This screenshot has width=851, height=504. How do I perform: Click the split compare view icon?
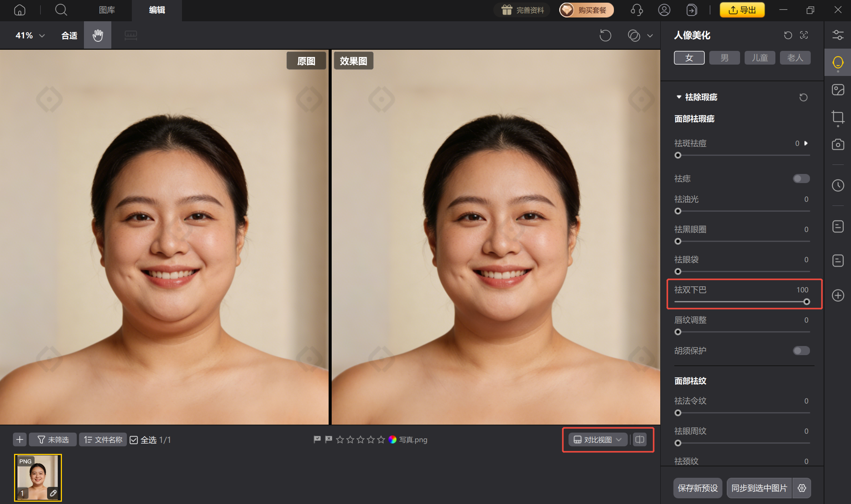(640, 439)
